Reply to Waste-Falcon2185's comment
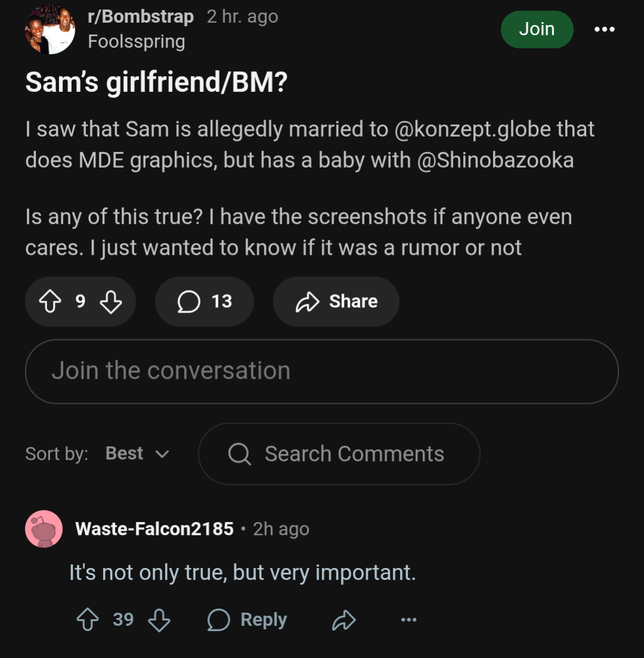The width and height of the screenshot is (644, 658). click(247, 620)
